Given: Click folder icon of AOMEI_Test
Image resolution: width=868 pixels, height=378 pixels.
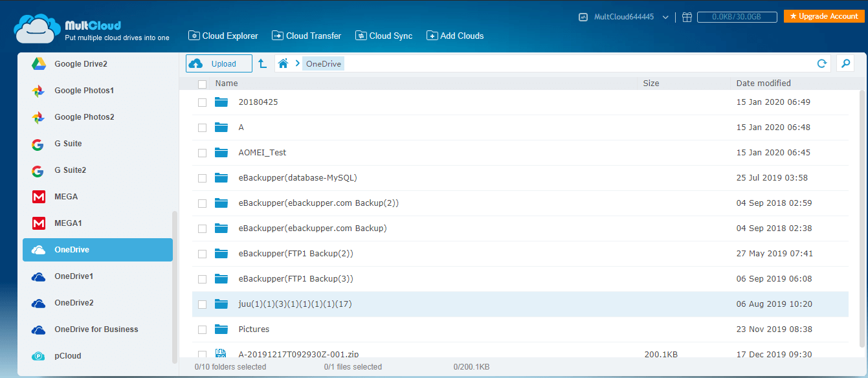Looking at the screenshot, I should 222,153.
